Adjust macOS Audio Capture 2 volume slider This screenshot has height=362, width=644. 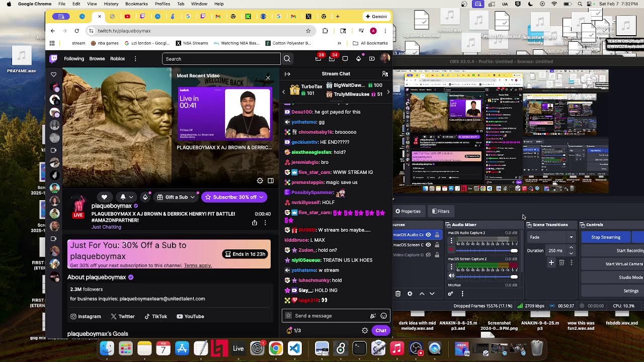486,250
